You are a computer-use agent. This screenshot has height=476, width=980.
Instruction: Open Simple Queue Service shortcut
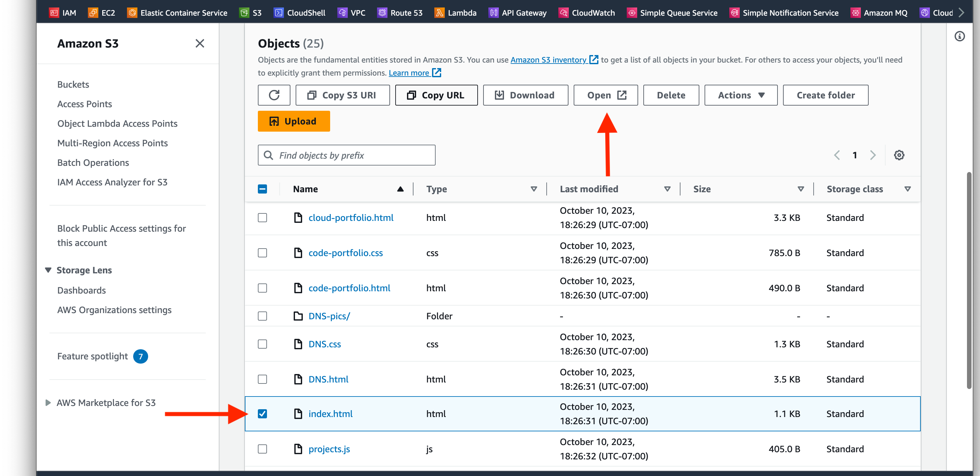click(672, 13)
